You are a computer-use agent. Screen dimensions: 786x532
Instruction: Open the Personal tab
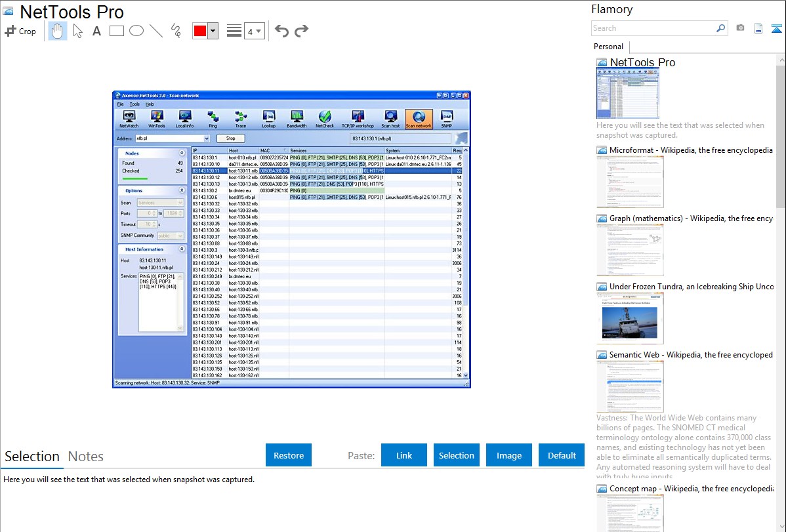[608, 47]
